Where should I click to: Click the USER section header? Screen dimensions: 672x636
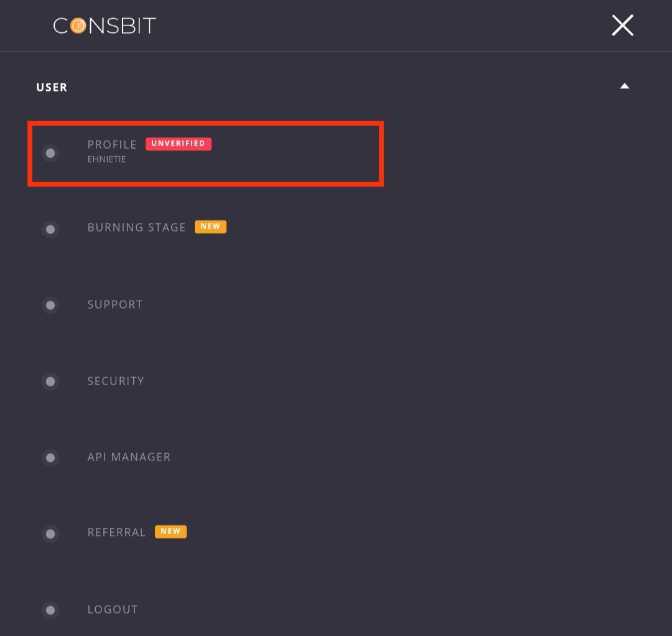coord(52,87)
